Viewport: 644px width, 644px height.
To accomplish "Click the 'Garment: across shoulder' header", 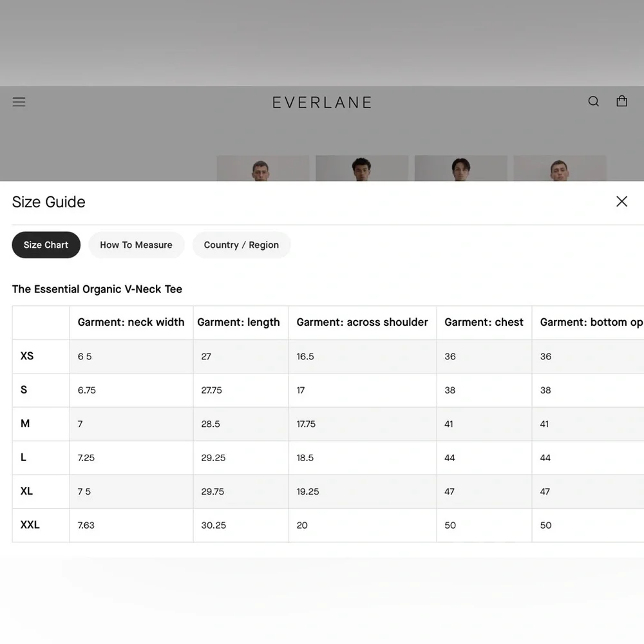I will pyautogui.click(x=362, y=323).
